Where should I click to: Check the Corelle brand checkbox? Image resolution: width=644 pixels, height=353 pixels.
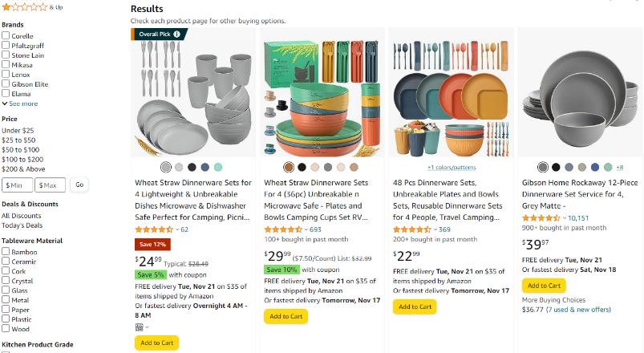[6, 35]
